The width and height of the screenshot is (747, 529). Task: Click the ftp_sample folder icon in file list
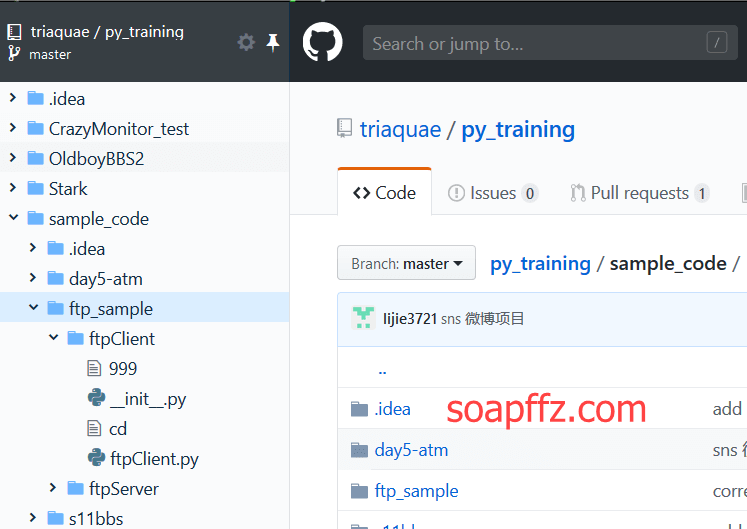tap(359, 491)
